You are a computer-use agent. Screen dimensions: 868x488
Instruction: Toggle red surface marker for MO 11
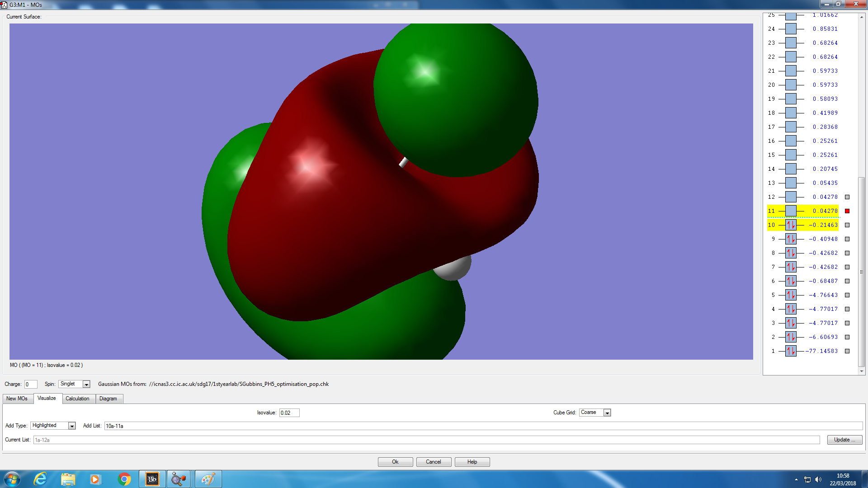coord(847,211)
